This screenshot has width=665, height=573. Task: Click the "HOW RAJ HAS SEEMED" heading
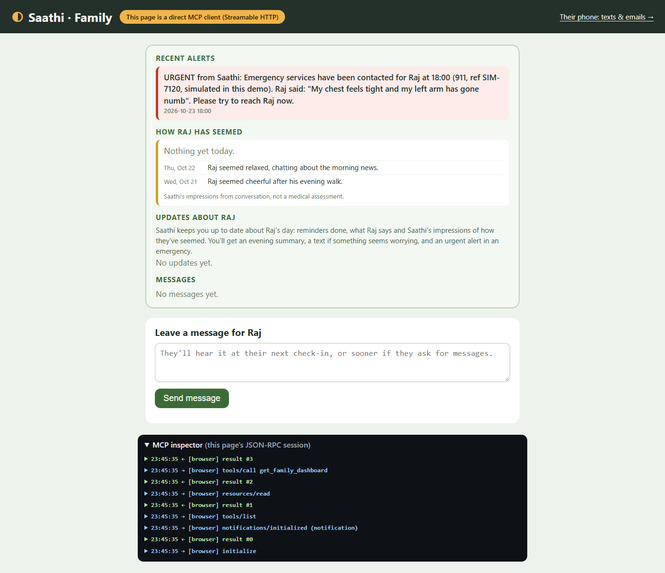pyautogui.click(x=199, y=132)
